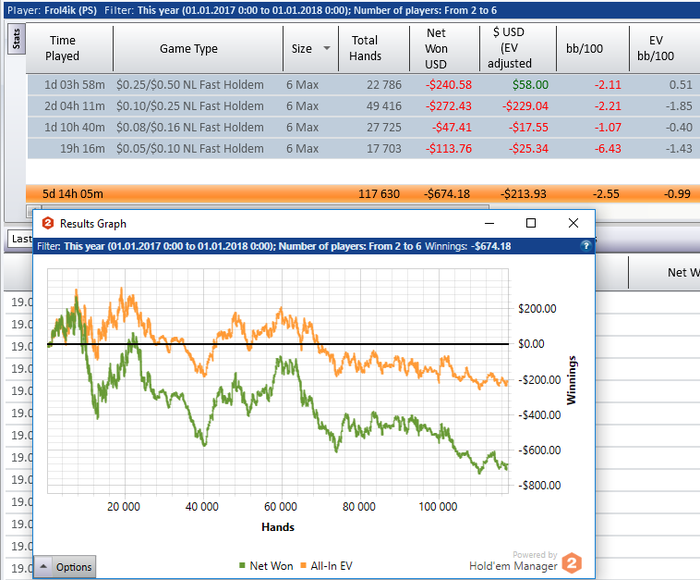Image resolution: width=700 pixels, height=580 pixels.
Task: Click the Hold'em Manager 2 logo in graph
Action: click(571, 563)
